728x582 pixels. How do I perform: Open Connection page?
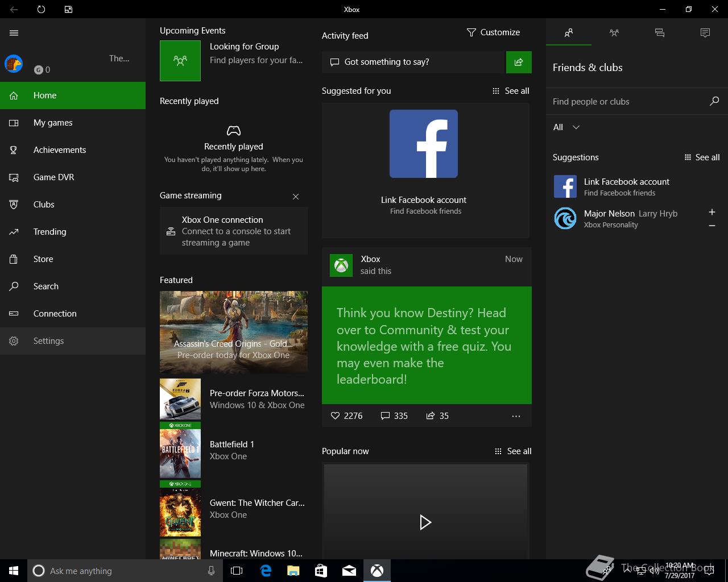pos(73,314)
